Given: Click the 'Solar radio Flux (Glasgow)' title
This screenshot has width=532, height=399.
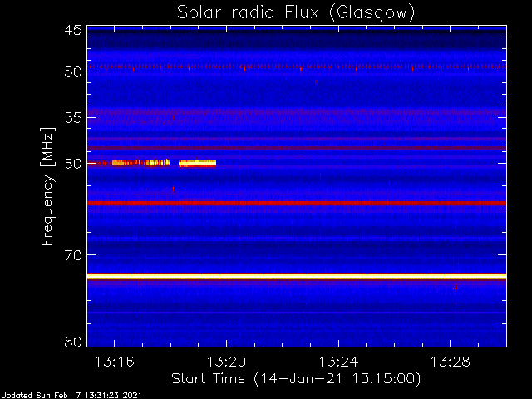Looking at the screenshot, I should 296,13.
